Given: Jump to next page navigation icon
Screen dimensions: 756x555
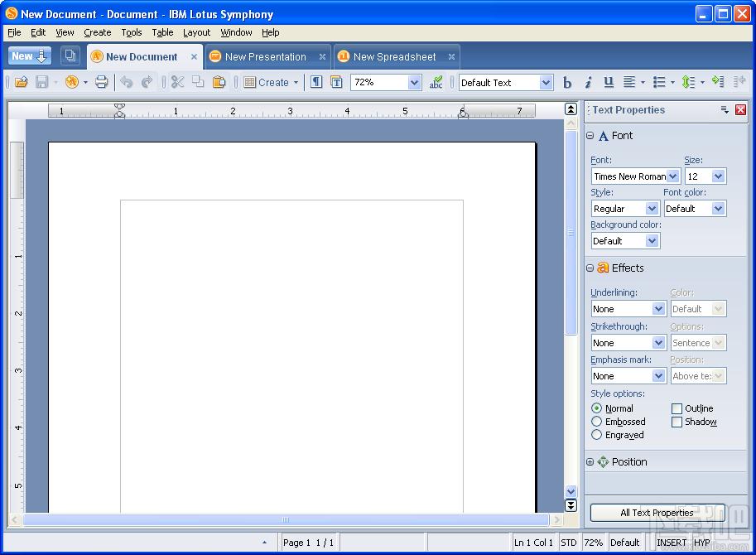Looking at the screenshot, I should click(x=571, y=505).
